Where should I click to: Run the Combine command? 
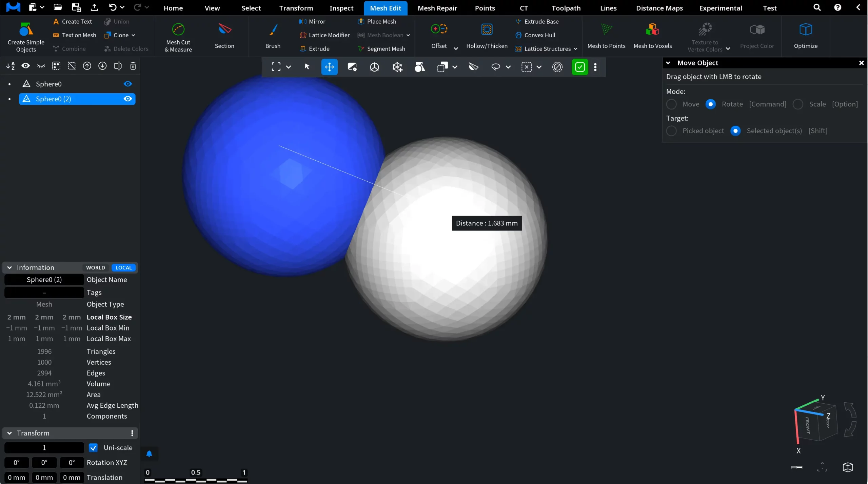point(74,48)
